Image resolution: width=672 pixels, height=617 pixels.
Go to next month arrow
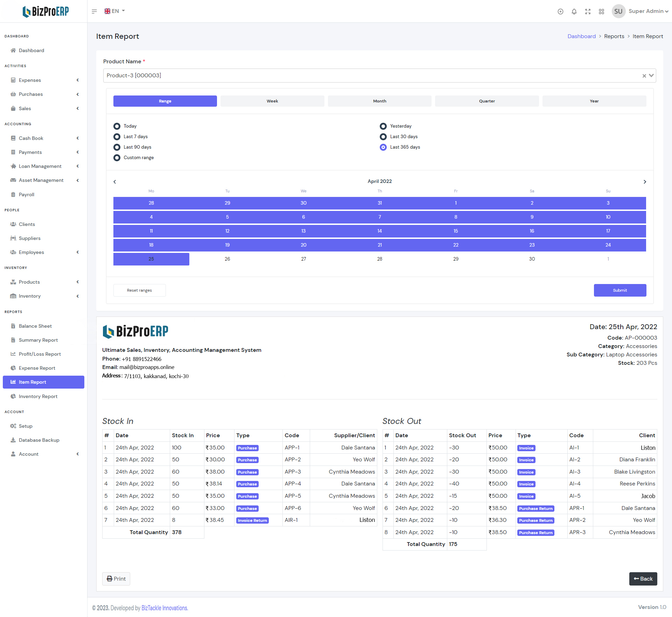coord(645,182)
